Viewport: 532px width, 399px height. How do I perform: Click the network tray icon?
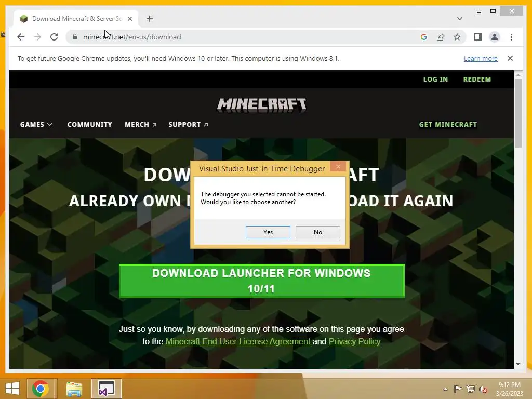pyautogui.click(x=471, y=389)
